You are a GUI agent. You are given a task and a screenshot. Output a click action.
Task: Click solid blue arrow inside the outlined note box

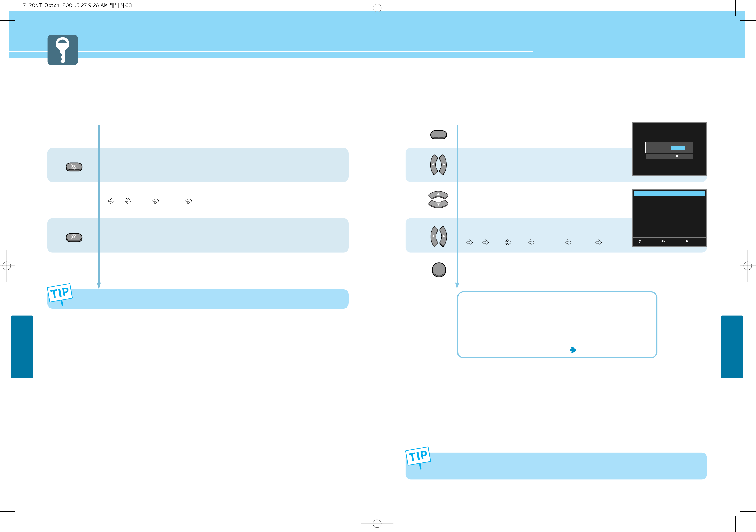[x=573, y=350]
